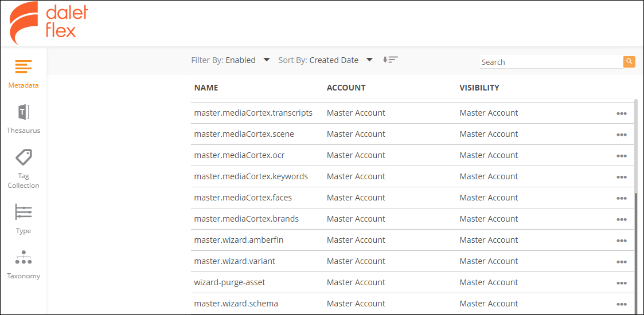Open the Type sidebar section
The image size is (644, 315).
[24, 219]
